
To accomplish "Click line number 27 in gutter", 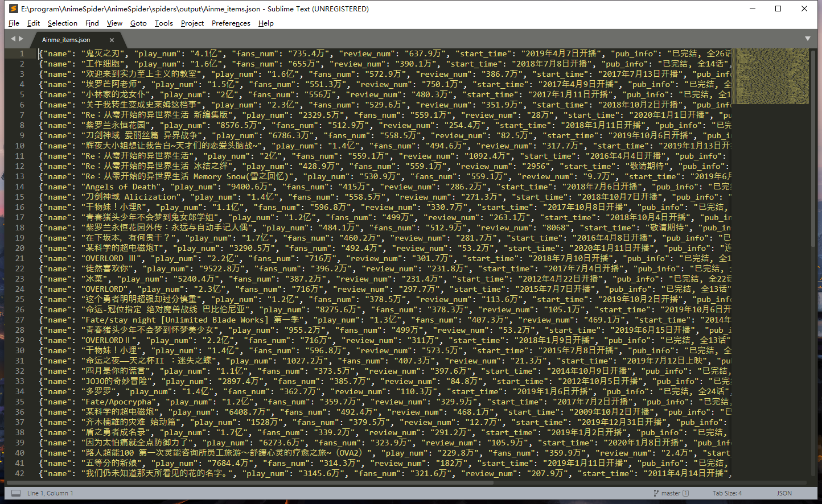I will (x=20, y=320).
